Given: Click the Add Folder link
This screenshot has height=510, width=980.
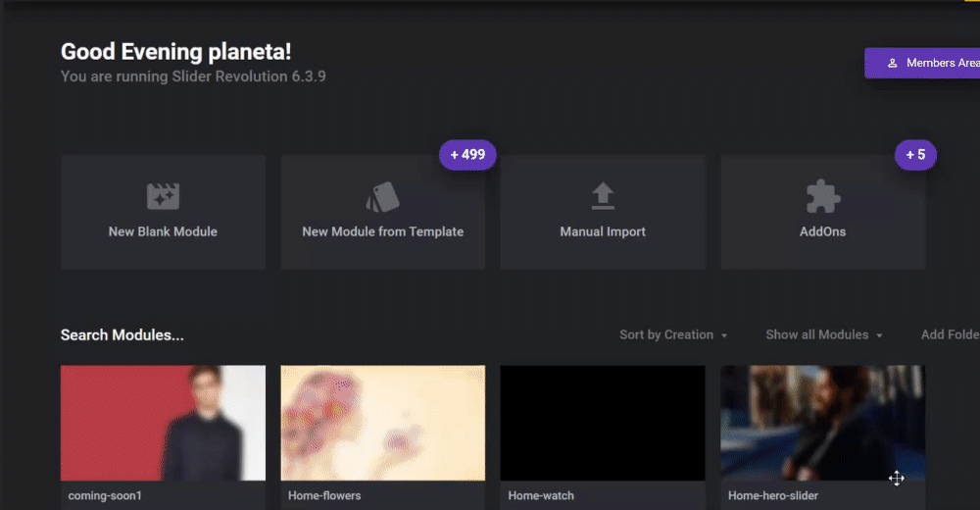Looking at the screenshot, I should click(950, 334).
